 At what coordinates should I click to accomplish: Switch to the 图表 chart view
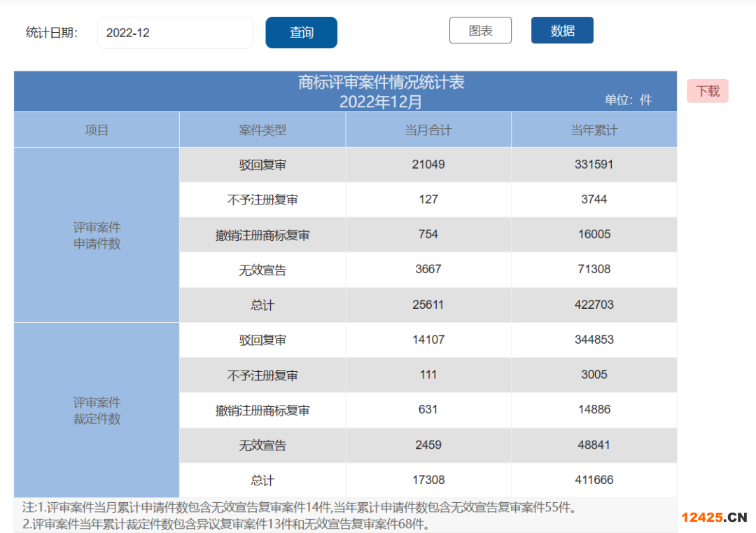coord(480,30)
